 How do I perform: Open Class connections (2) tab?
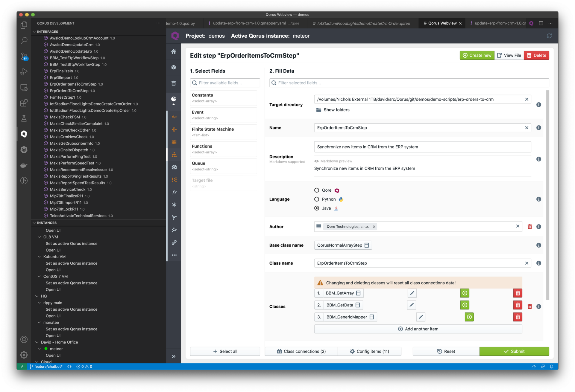coord(301,351)
